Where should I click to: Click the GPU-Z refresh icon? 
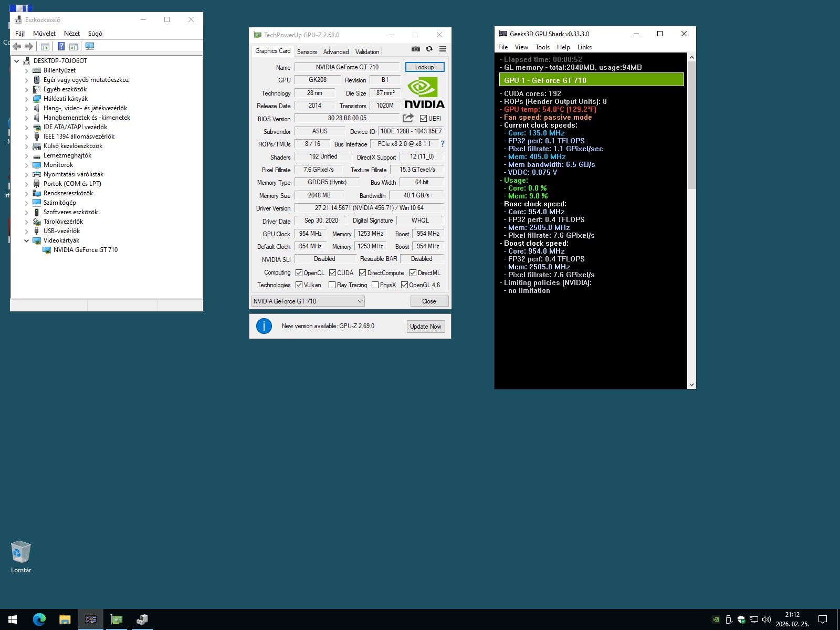coord(429,49)
